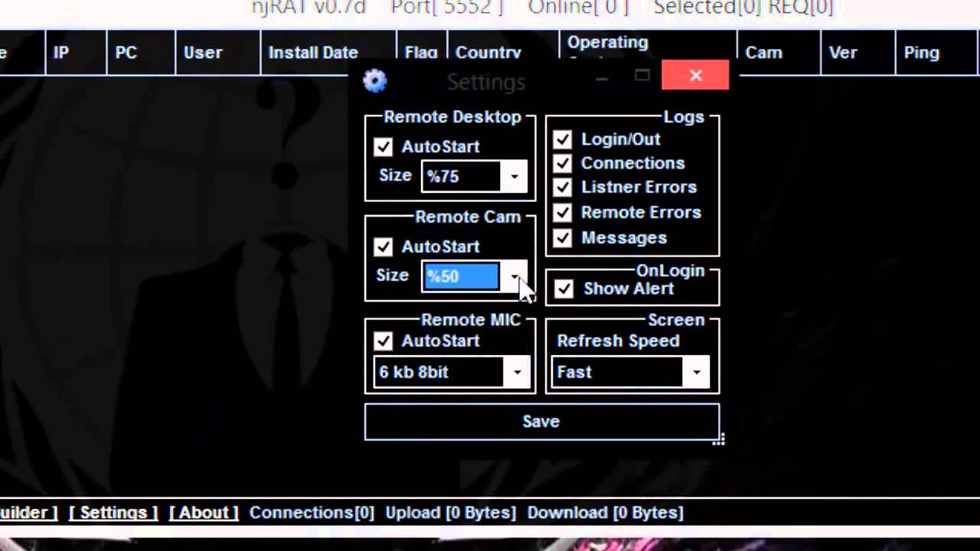
Task: Open the 6 kb 8bit MIC dropdown
Action: (x=451, y=372)
